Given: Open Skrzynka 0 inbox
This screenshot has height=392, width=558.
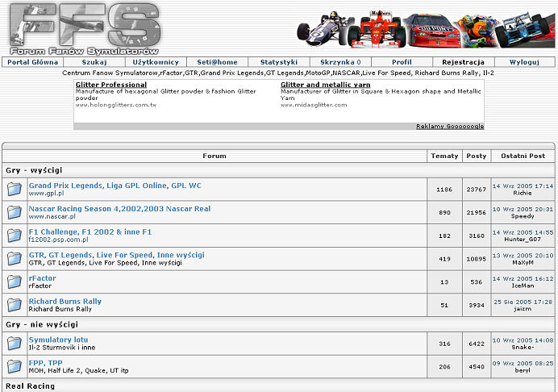Looking at the screenshot, I should [340, 62].
